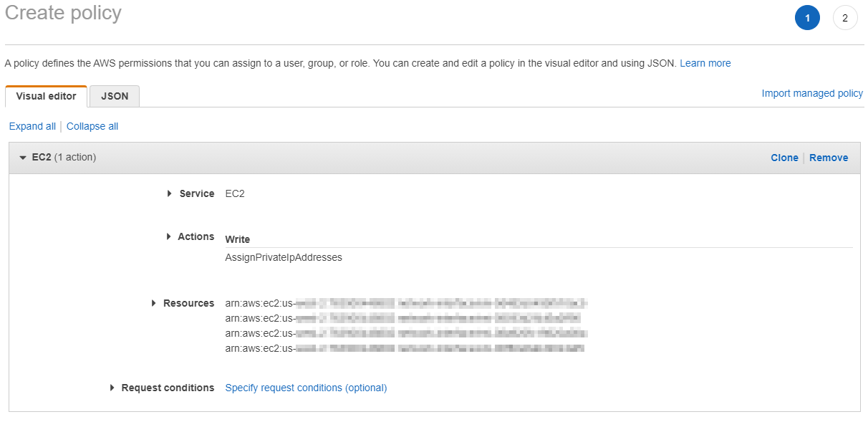Screen dimensions: 868x422
Task: Select the Visual editor tab
Action: (x=46, y=96)
